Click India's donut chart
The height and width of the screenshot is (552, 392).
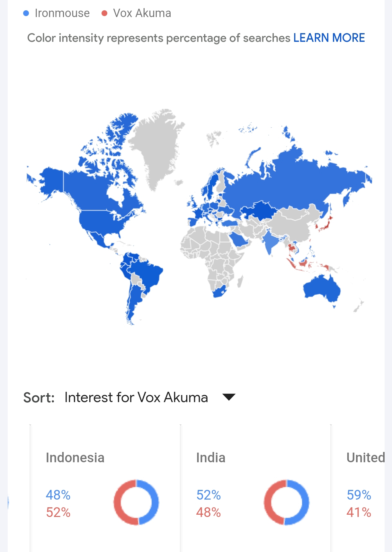tap(286, 502)
